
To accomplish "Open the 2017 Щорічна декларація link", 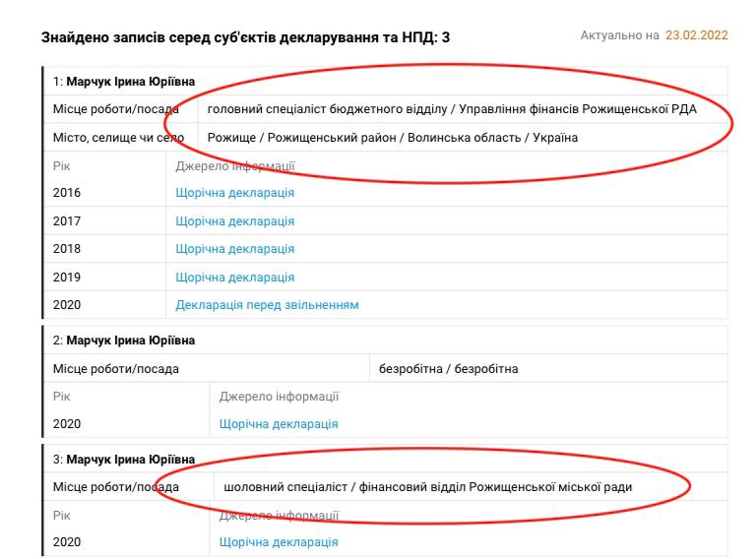I will click(234, 221).
